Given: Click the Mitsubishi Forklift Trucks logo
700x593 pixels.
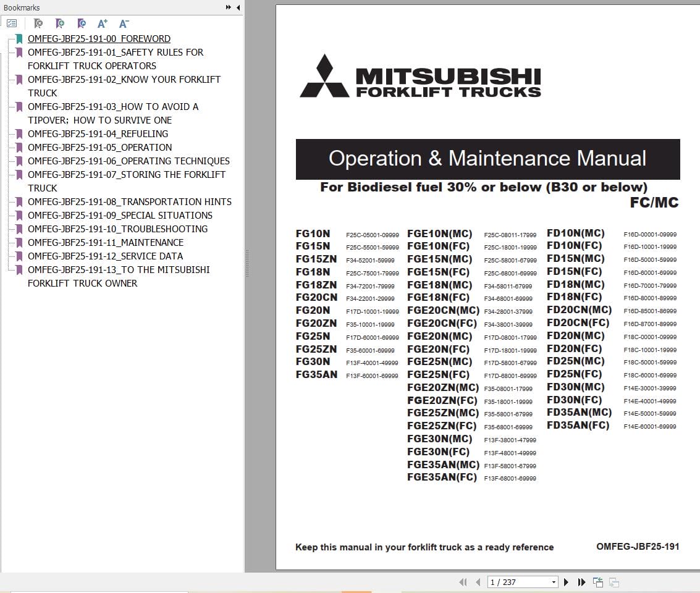Looking at the screenshot, I should coord(420,77).
